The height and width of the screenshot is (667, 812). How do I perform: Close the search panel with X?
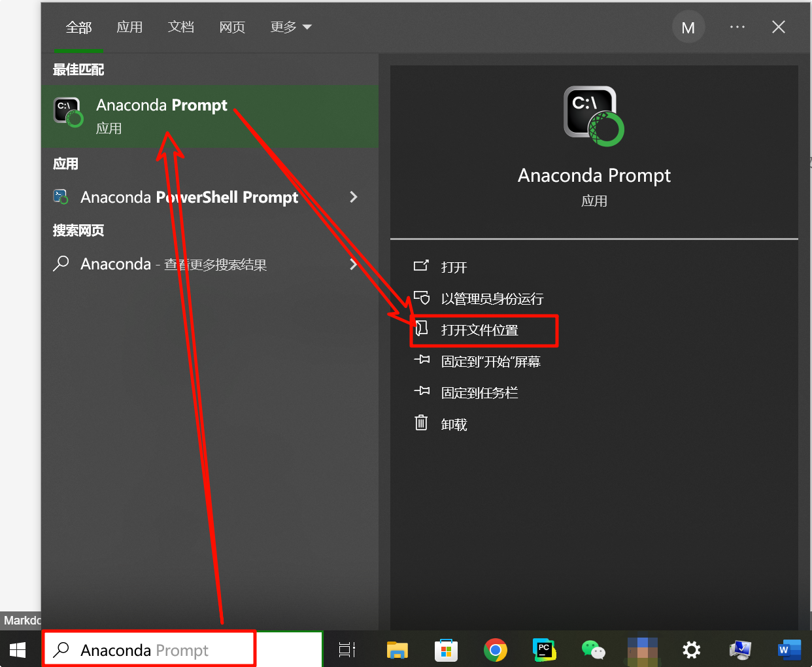(x=778, y=27)
